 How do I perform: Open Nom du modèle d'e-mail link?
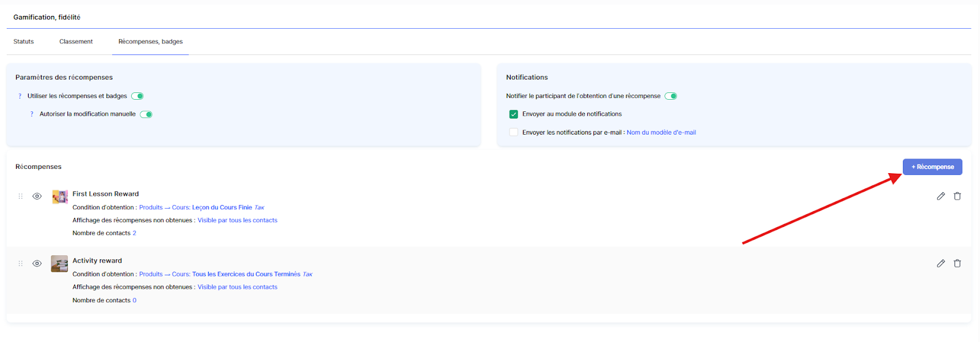661,133
